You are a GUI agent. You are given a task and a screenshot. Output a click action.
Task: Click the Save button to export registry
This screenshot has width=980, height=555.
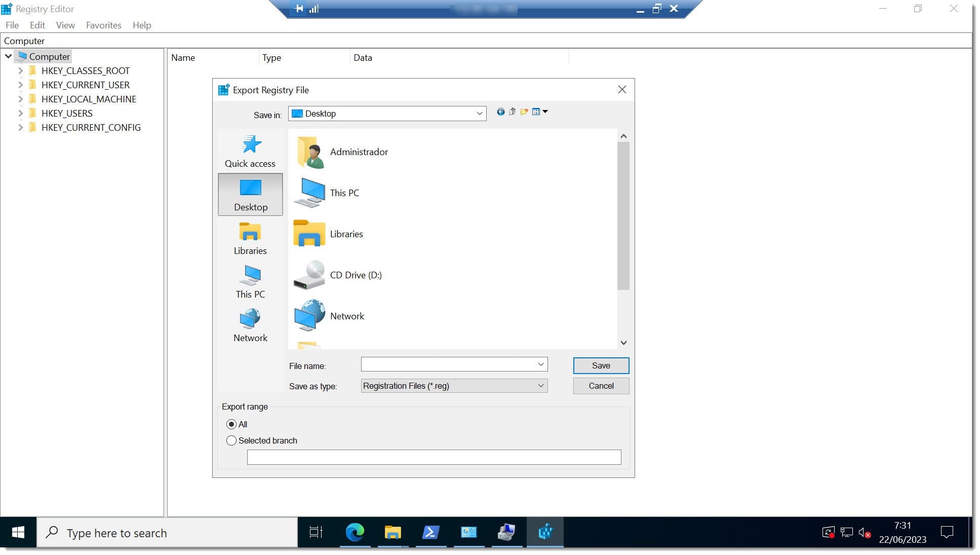point(600,365)
